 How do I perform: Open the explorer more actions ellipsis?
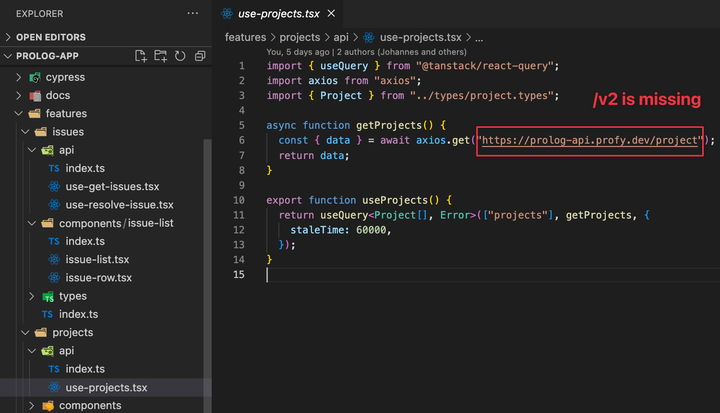pyautogui.click(x=192, y=14)
